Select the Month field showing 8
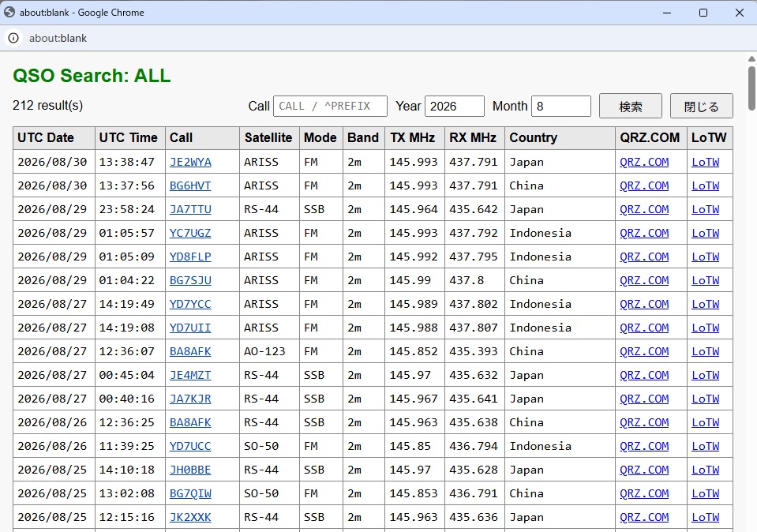Viewport: 757px width, 532px height. click(561, 107)
